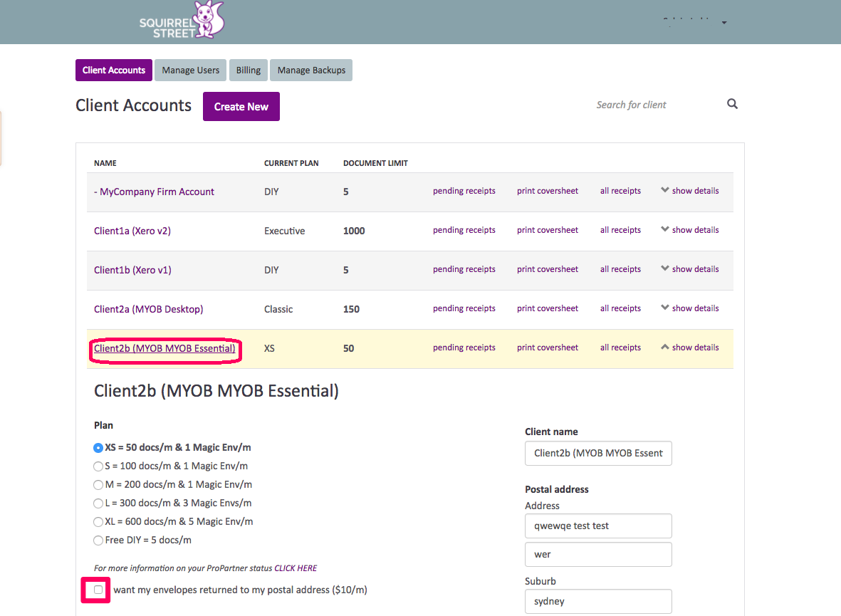The image size is (841, 616).
Task: Select the XS 50 docs/m plan
Action: [98, 447]
